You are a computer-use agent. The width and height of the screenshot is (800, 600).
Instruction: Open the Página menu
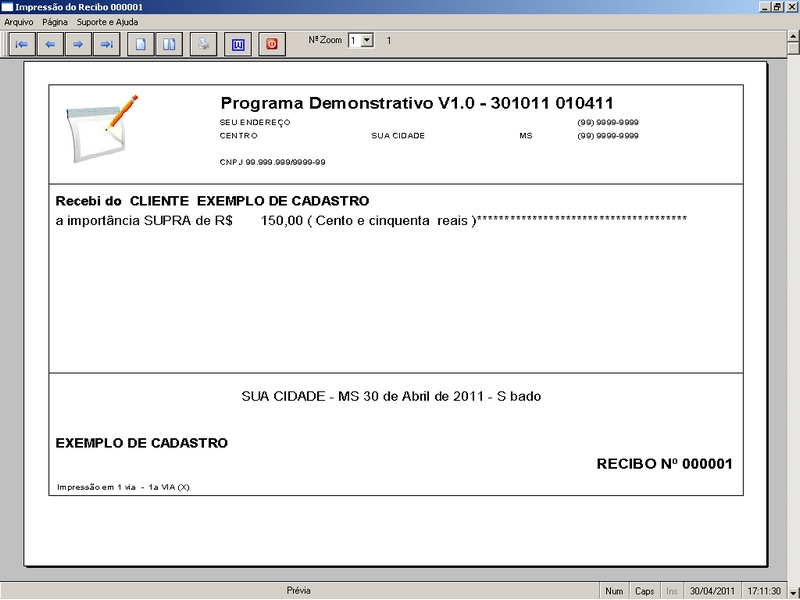pos(55,22)
